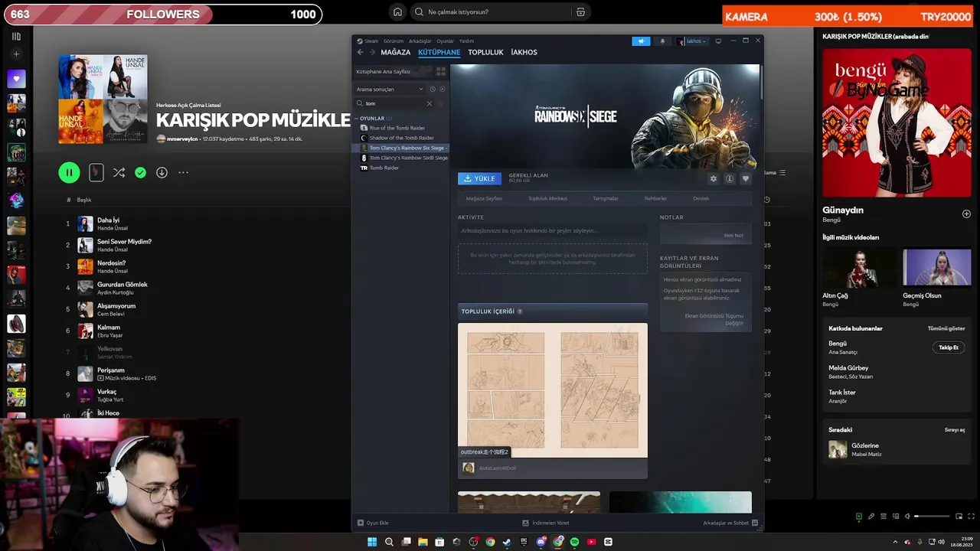Open Windows Start button on taskbar

pos(372,542)
